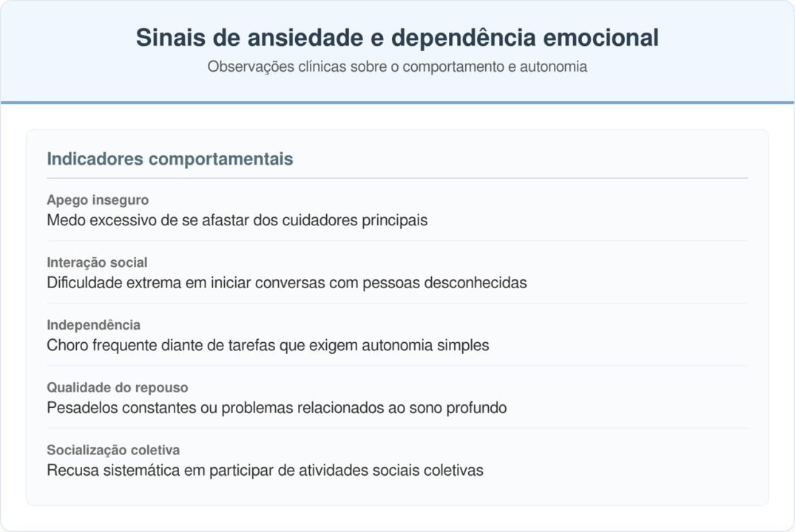Select the 'Recusa sistemática em participar' description
This screenshot has height=532, width=795.
(265, 470)
